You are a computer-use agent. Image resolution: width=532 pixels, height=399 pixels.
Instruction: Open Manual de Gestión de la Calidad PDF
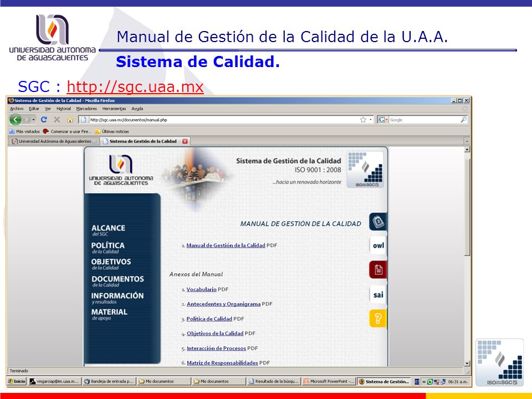click(x=226, y=245)
